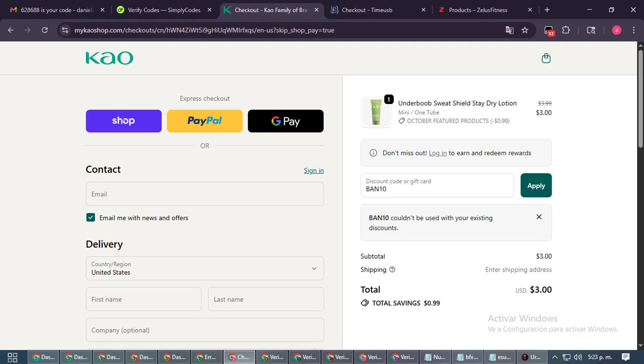Click the Total Savings tag icon
This screenshot has height=364, width=644.
point(365,303)
